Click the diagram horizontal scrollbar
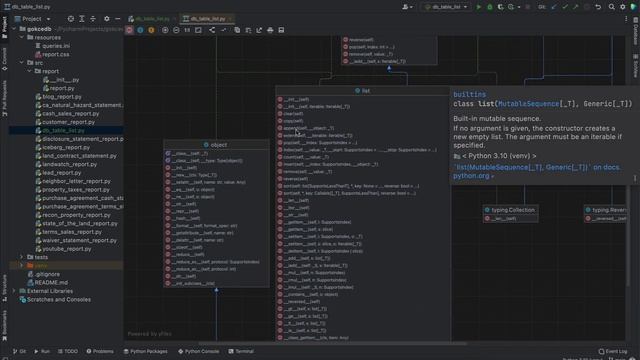The height and width of the screenshot is (360, 640). point(332,343)
